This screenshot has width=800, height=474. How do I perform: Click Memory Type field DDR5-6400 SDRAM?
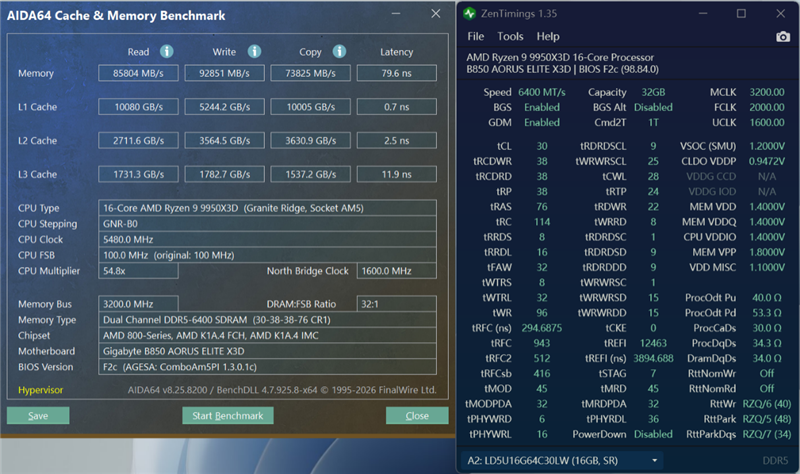(267, 319)
